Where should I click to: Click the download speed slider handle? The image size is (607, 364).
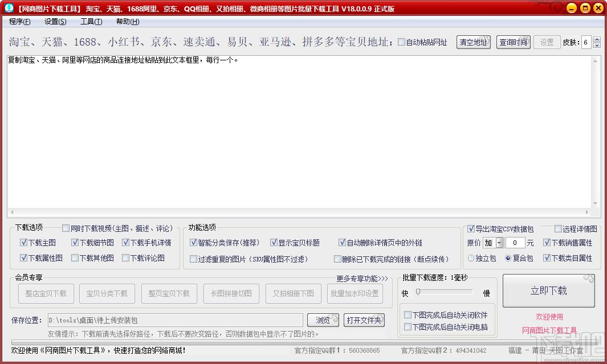(418, 292)
